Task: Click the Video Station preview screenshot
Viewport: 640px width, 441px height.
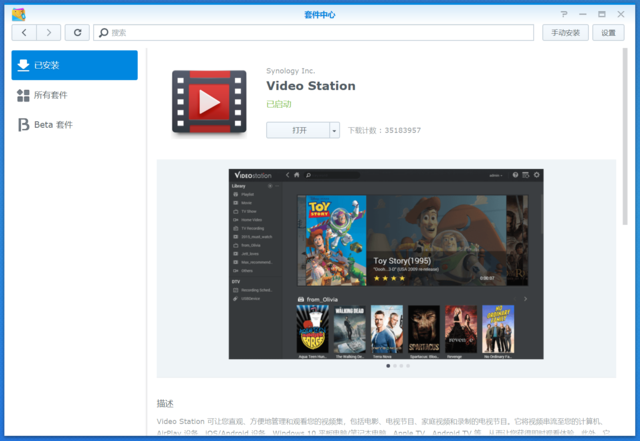Action: tap(386, 264)
